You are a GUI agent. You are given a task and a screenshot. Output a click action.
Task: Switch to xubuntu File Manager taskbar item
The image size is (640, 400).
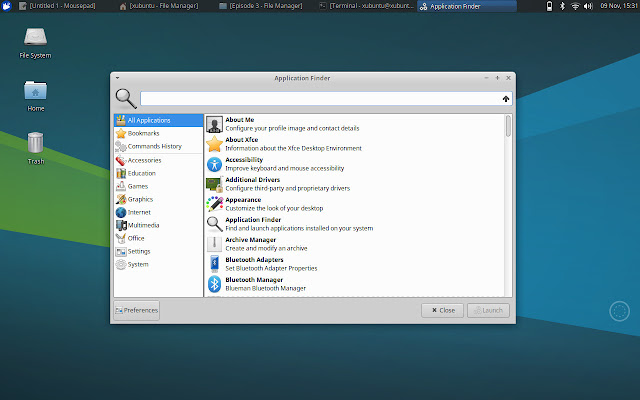point(158,6)
